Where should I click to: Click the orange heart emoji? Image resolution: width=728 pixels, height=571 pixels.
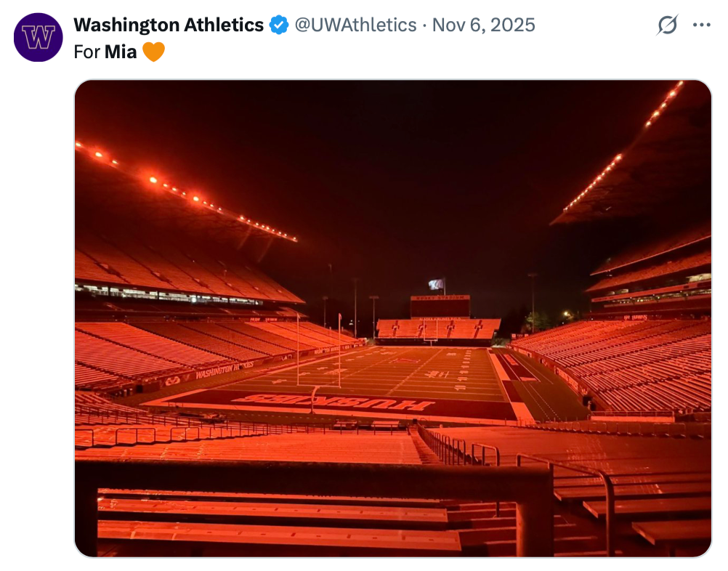(x=153, y=52)
